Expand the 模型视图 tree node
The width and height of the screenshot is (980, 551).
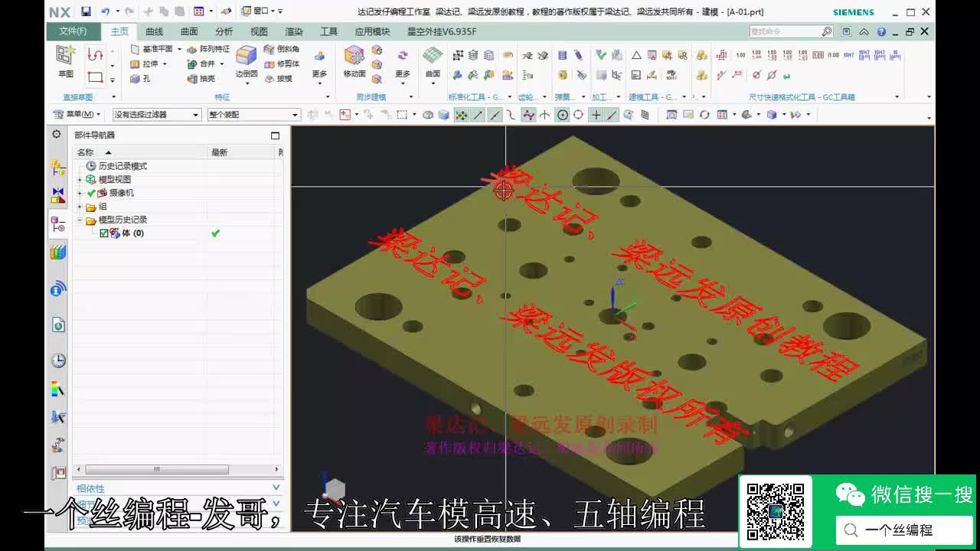tap(80, 179)
